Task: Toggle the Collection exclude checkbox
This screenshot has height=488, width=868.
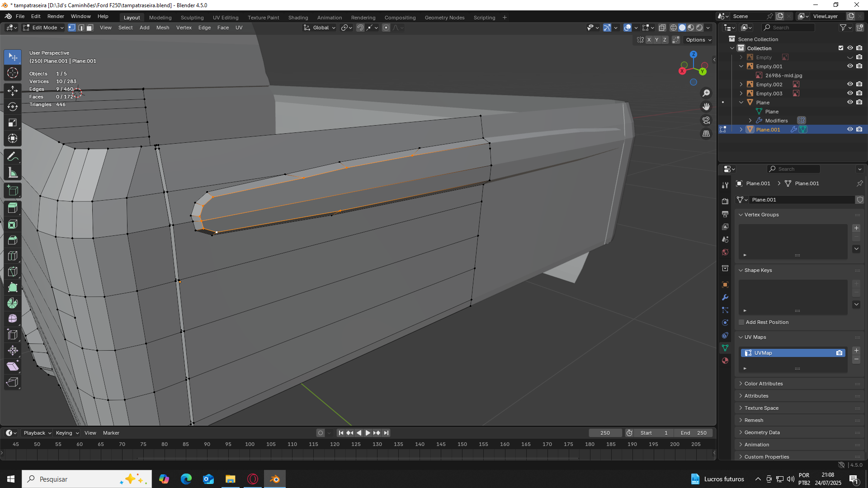Action: click(841, 48)
